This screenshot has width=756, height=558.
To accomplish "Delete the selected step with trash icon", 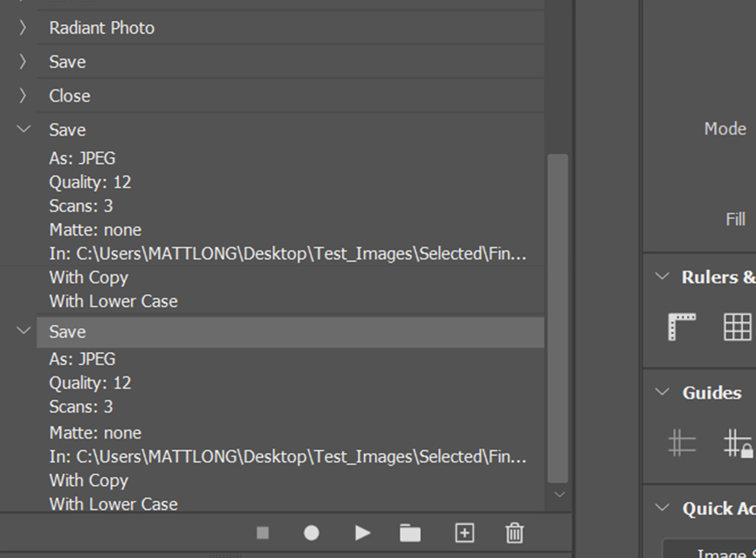I will 514,533.
